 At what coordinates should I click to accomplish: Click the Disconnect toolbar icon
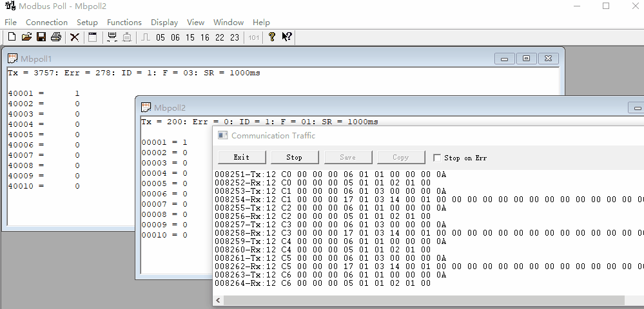point(128,37)
